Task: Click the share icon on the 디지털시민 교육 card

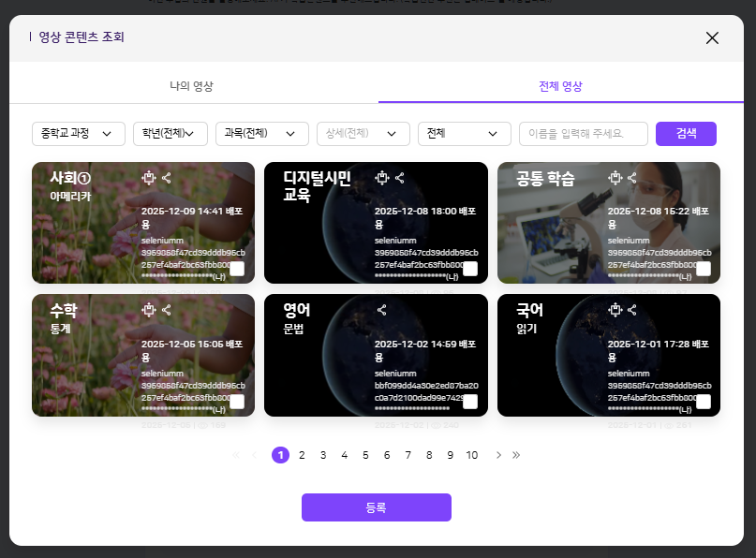Action: [x=400, y=177]
